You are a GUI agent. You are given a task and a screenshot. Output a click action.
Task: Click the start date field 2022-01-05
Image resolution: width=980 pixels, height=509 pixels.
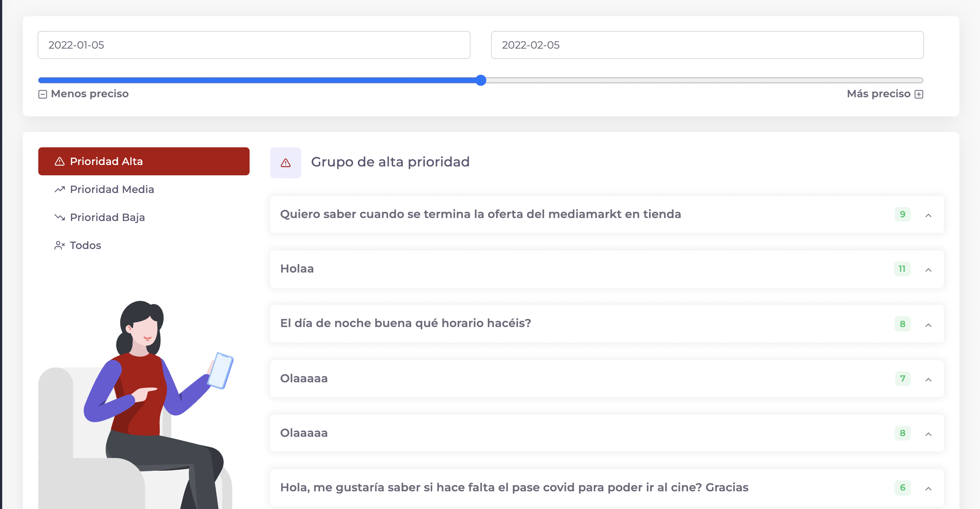[254, 45]
